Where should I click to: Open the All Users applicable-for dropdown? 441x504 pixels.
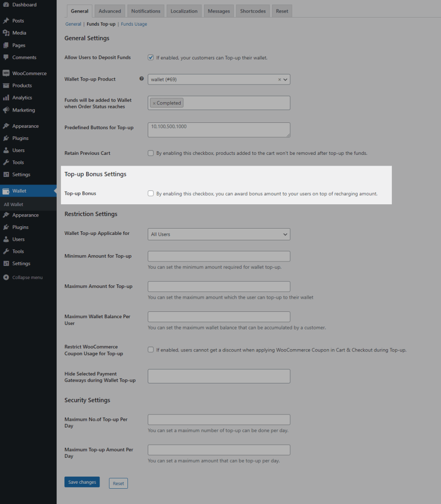click(219, 234)
